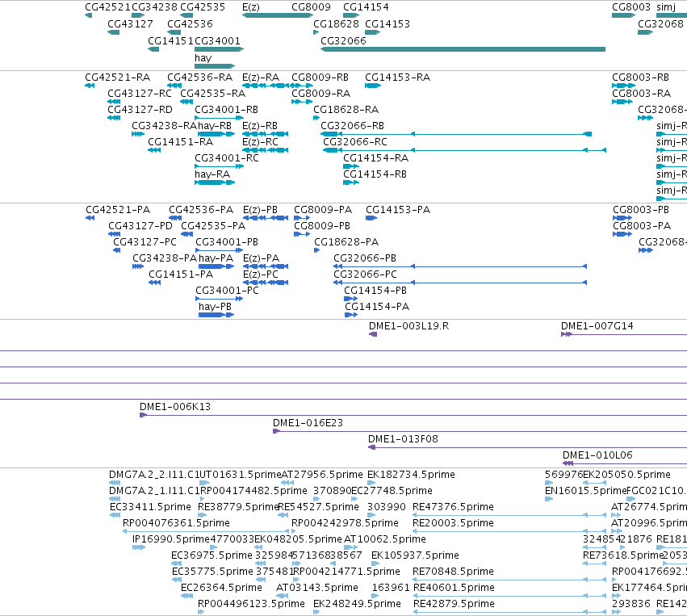Click protein CG42521-PA
Image resolution: width=687 pixels, height=616 pixels.
point(118,210)
